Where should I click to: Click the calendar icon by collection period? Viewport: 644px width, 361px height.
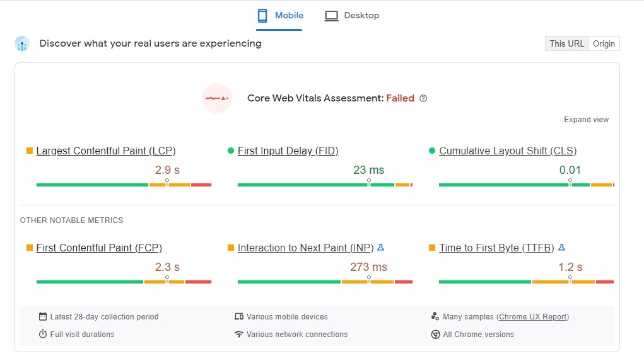click(x=43, y=316)
